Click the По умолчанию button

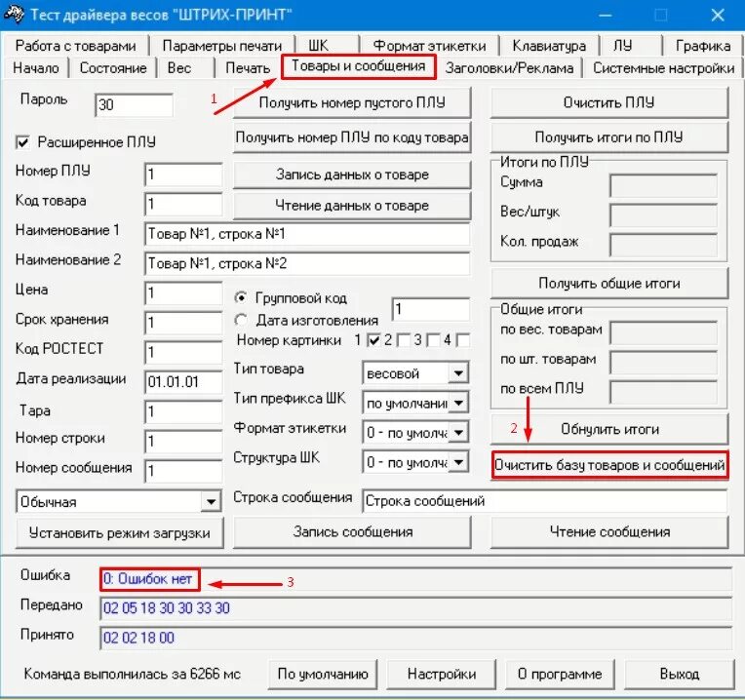coord(323,674)
